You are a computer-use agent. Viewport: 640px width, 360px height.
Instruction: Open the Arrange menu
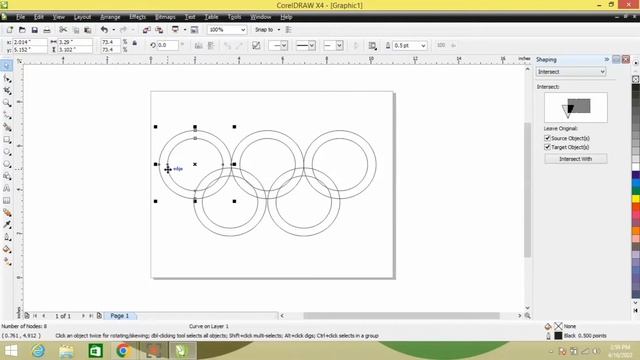[x=110, y=17]
